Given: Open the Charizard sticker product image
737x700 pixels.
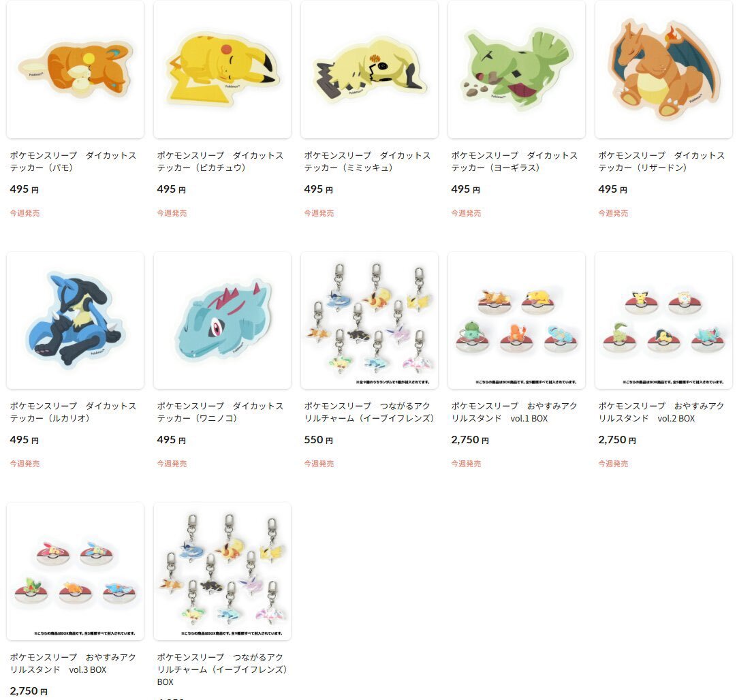Looking at the screenshot, I should pos(663,69).
